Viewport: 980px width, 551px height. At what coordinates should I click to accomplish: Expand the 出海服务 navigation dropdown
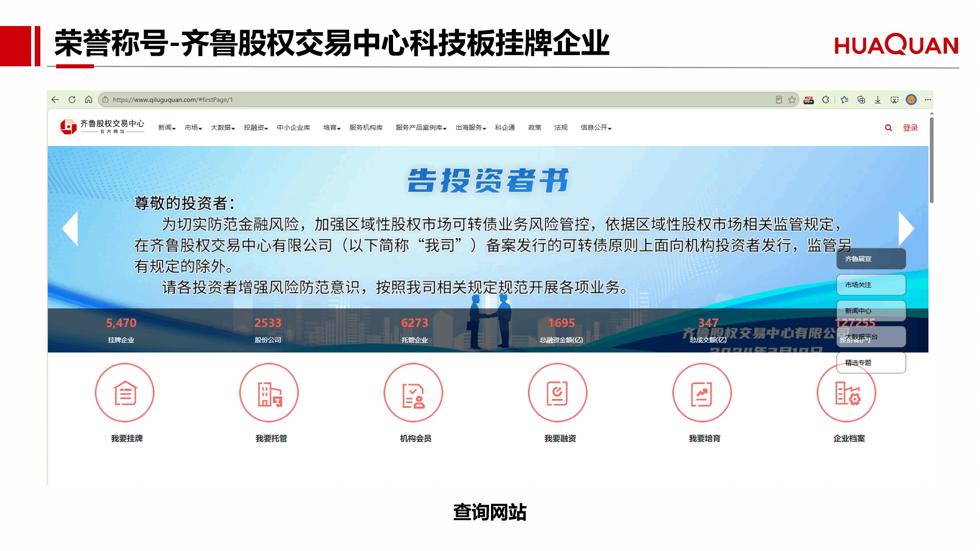pyautogui.click(x=471, y=128)
